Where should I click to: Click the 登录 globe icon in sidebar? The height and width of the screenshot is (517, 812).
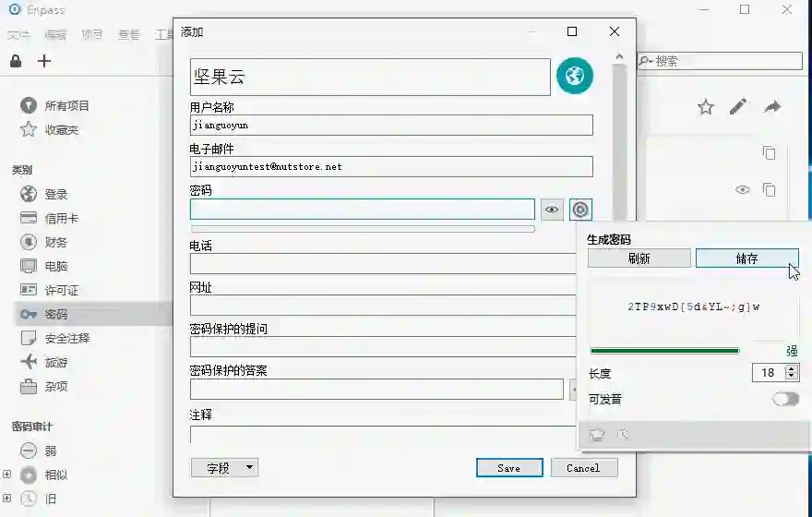(x=29, y=194)
